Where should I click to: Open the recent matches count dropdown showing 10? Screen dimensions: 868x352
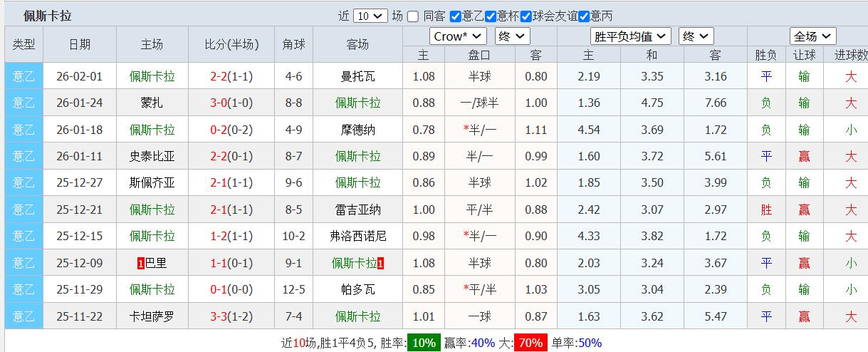click(370, 16)
